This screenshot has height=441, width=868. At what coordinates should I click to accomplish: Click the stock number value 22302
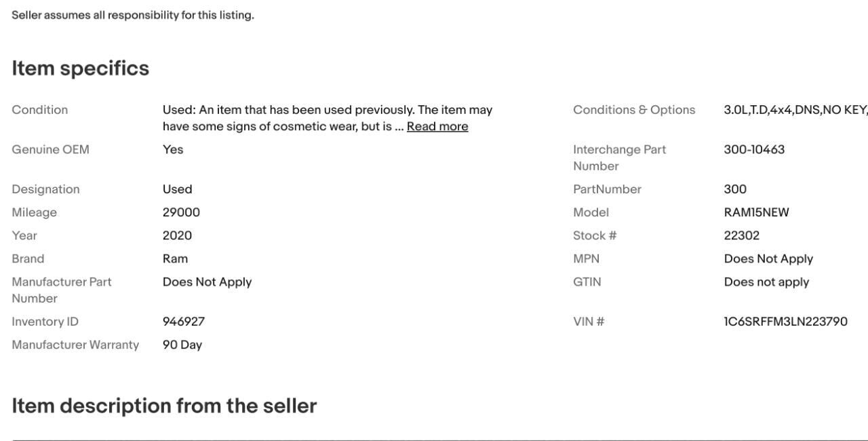click(x=741, y=235)
